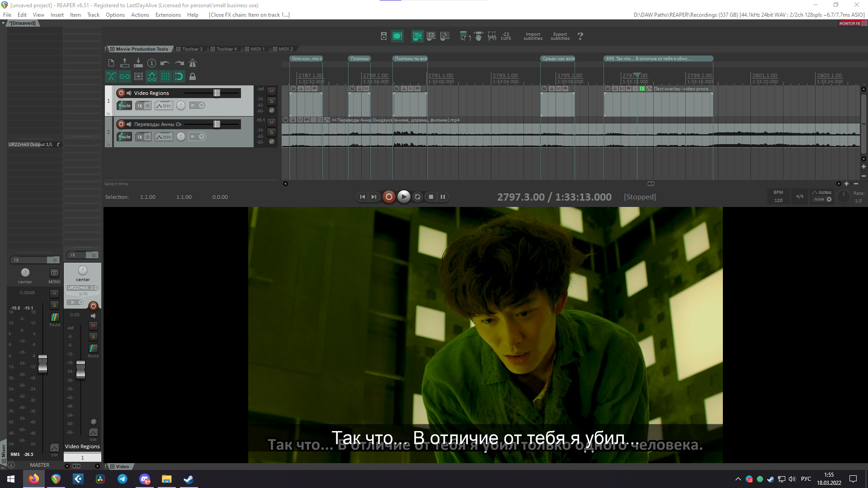This screenshot has height=488, width=868.
Task: Open FX chain for track 2
Action: 140,137
